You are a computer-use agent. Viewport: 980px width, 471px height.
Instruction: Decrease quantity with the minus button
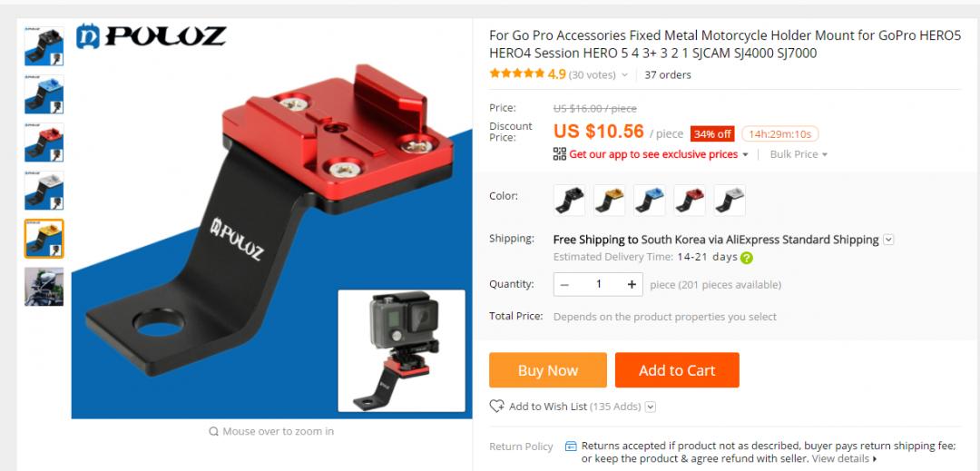[x=564, y=284]
